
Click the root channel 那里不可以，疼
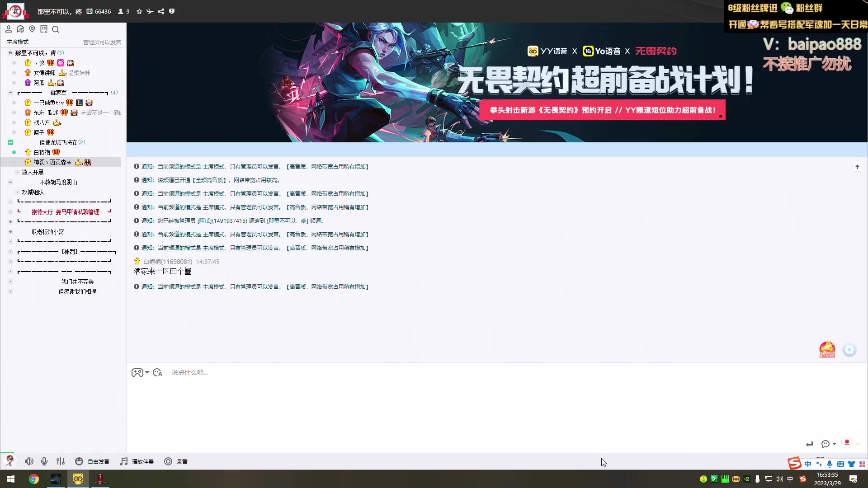(x=36, y=53)
